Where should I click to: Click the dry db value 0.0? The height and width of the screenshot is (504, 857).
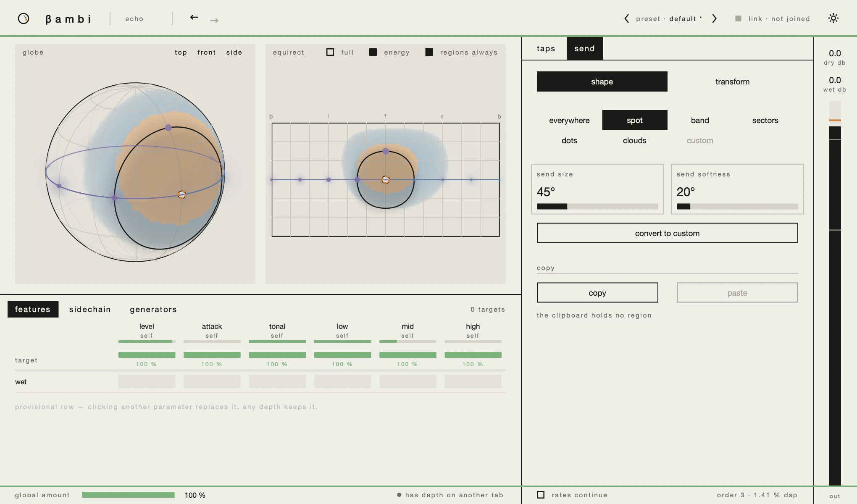[835, 53]
